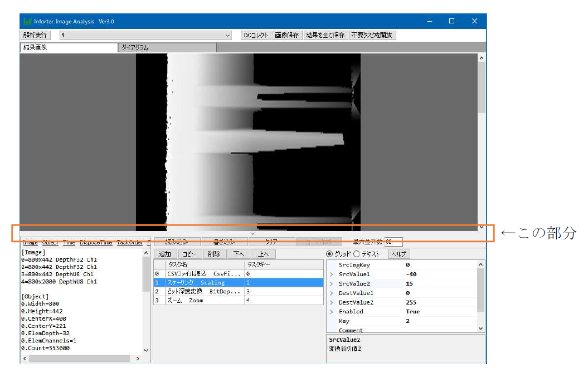Image resolution: width=588 pixels, height=373 pixels.
Task: Click the image view scroll up arrow
Action: point(482,58)
